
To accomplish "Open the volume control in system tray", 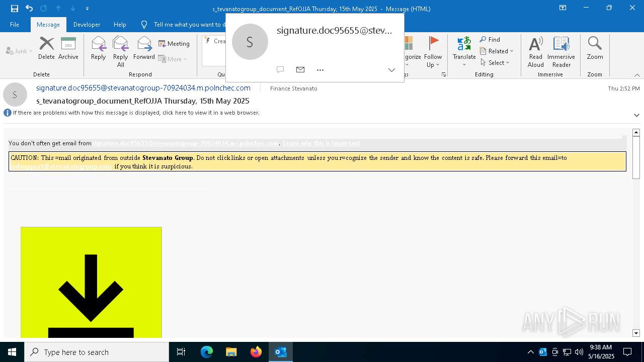I will point(579,352).
